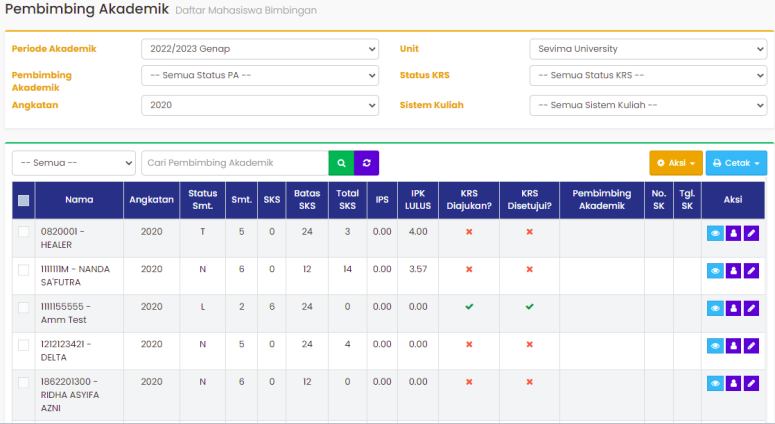Open the Semua Status PA dropdown

click(x=260, y=76)
